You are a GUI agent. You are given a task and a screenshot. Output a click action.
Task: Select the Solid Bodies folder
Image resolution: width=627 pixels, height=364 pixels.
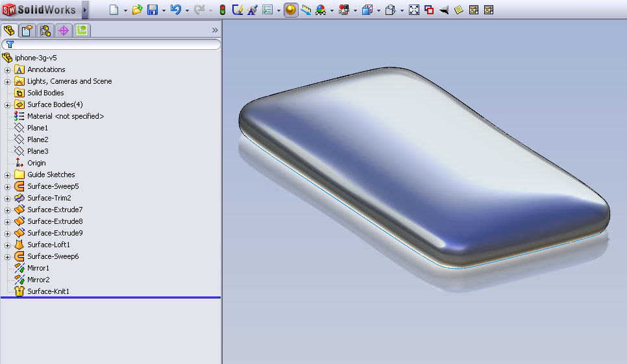tap(45, 93)
